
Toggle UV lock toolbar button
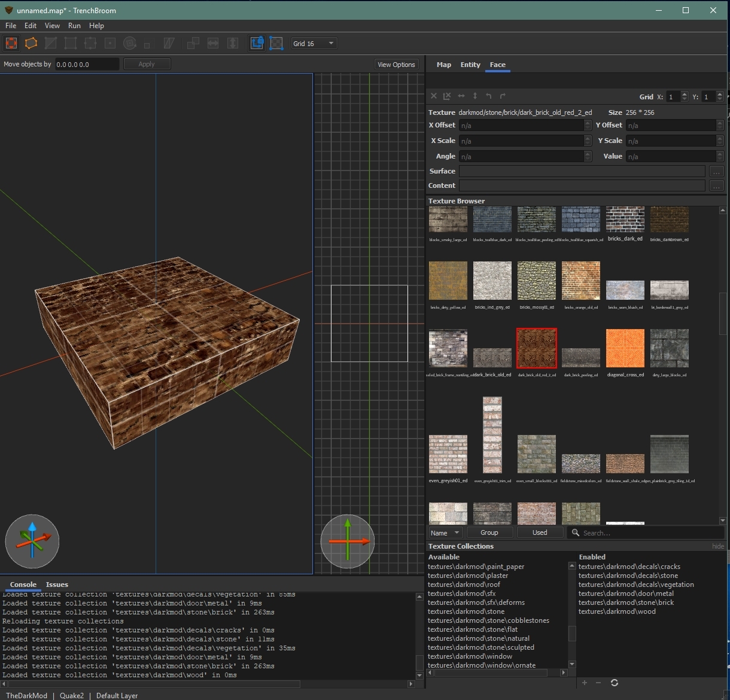click(x=276, y=43)
